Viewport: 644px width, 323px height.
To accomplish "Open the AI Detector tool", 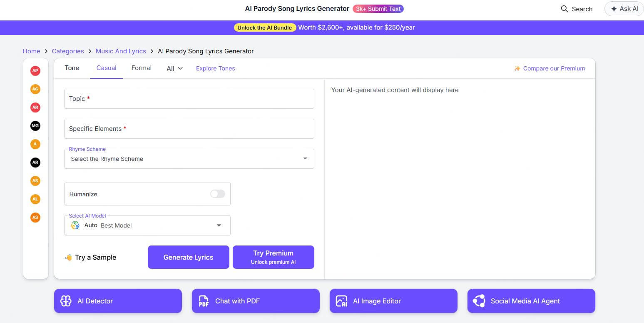I will pos(117,301).
